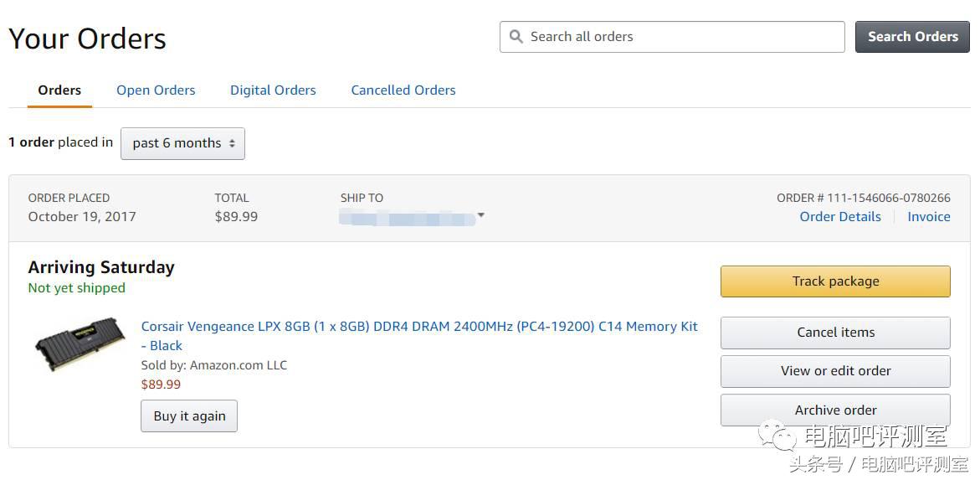
Task: Click the blurred Ship To recipient name
Action: [406, 218]
